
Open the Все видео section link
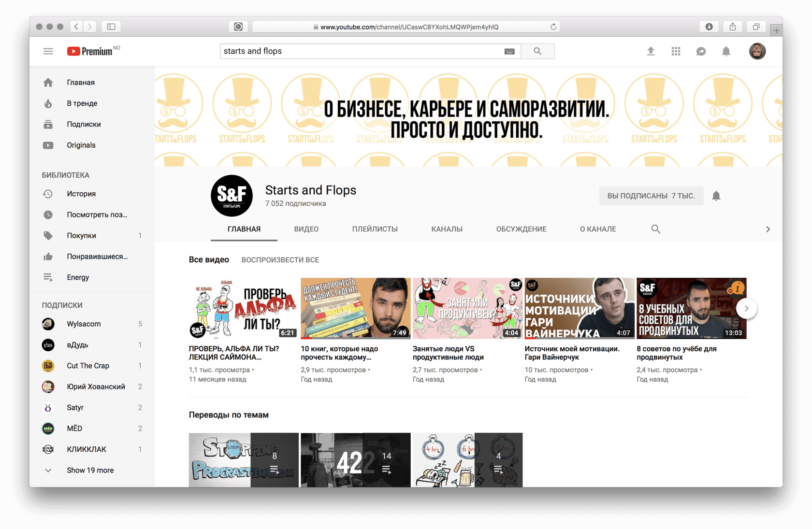pos(209,260)
